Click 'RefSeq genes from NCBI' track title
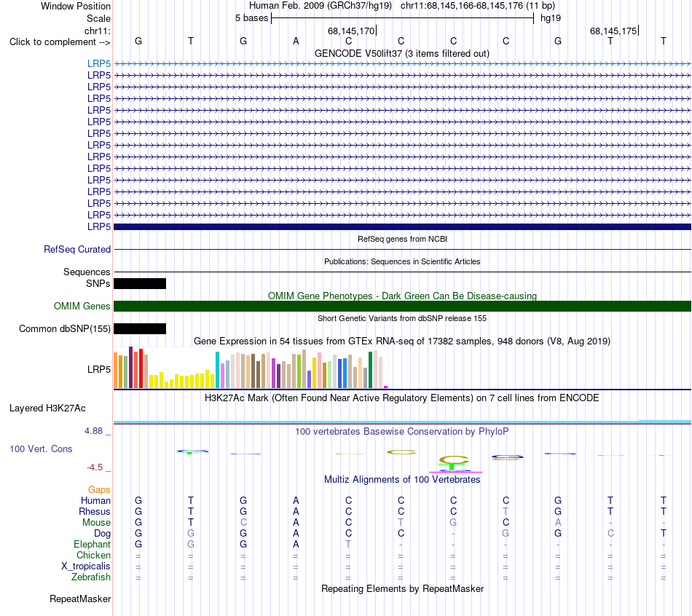 point(402,239)
